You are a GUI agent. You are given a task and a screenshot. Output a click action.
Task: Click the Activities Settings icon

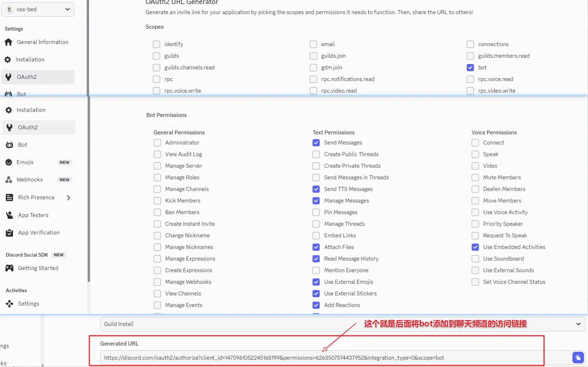pyautogui.click(x=9, y=304)
